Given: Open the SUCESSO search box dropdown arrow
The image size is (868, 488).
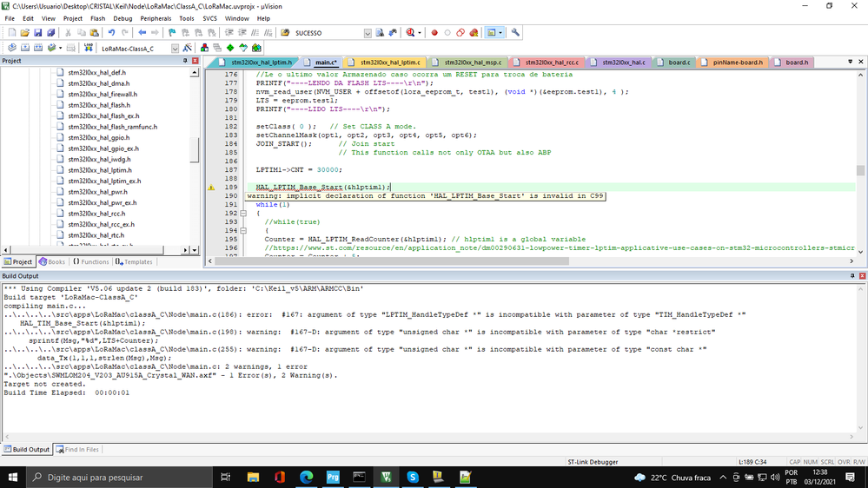Looking at the screenshot, I should point(368,33).
